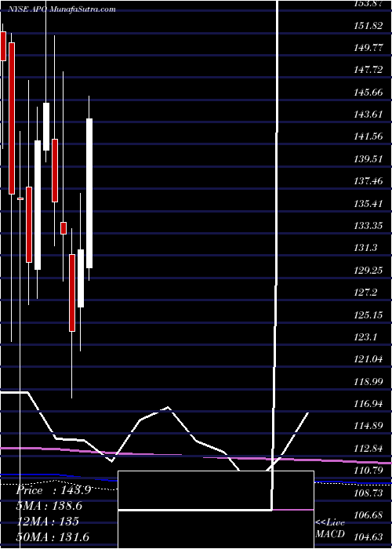Click the 141.56 price axis label
Image resolution: width=392 pixels, height=549 pixels.
pos(368,137)
